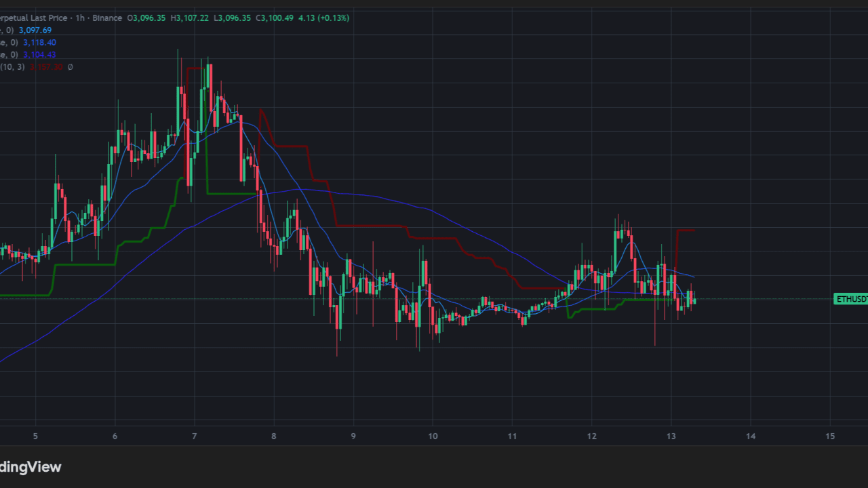
Task: Click date 5 on the time axis
Action: coord(35,436)
